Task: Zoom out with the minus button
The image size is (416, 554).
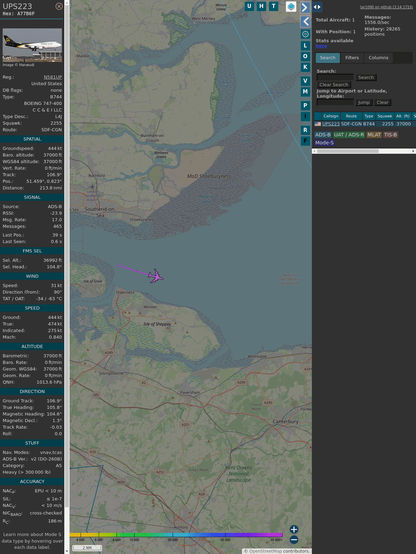Action: (x=294, y=540)
